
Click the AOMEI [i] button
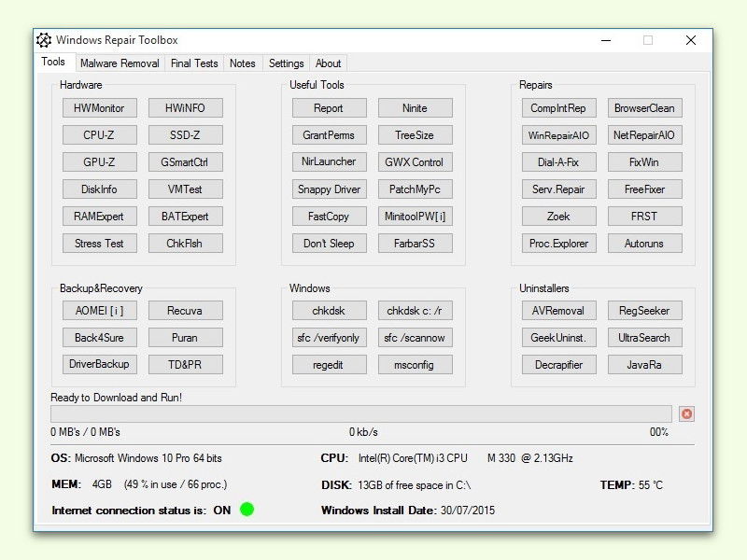[99, 311]
